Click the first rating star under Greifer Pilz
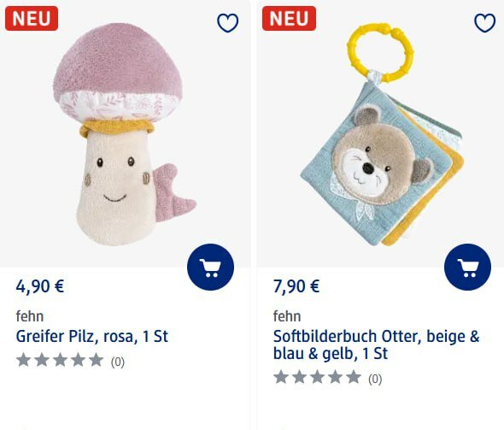Image resolution: width=504 pixels, height=430 pixels. click(x=23, y=360)
